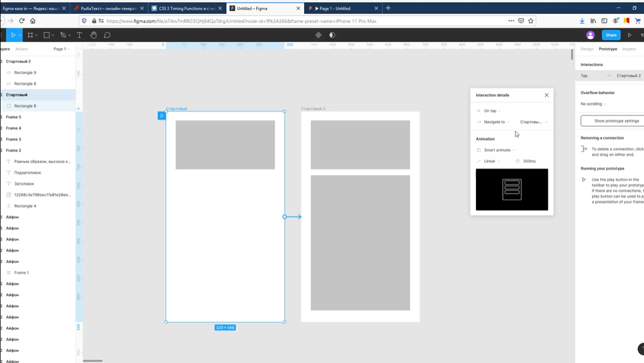Select the Frame tool
Screen dimensions: 644x363
[30, 35]
